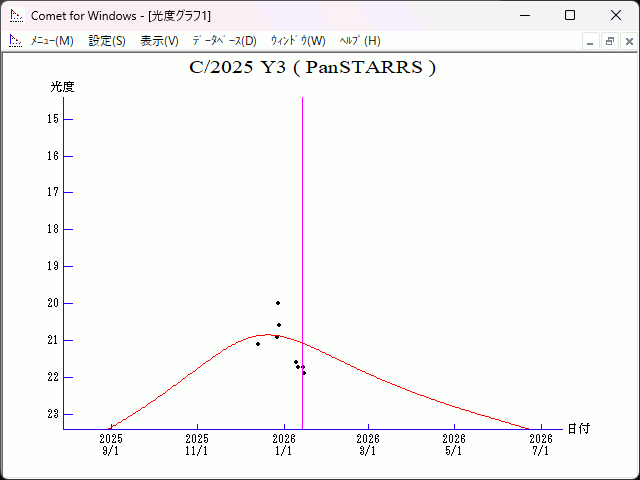Click the Comet for Windows title bar icon
Image resolution: width=640 pixels, height=480 pixels.
15,16
